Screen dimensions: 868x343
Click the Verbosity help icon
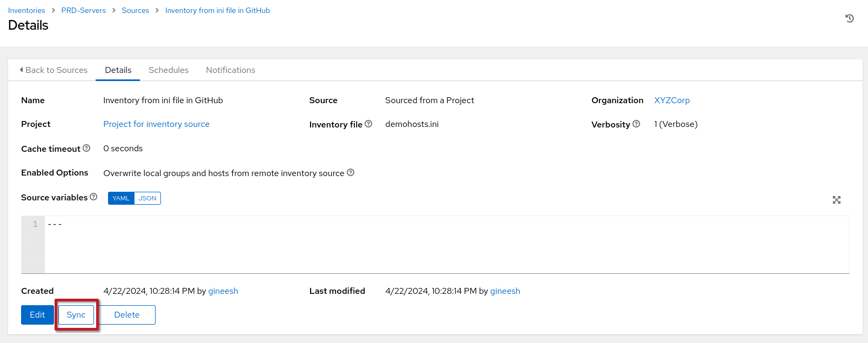pos(636,124)
